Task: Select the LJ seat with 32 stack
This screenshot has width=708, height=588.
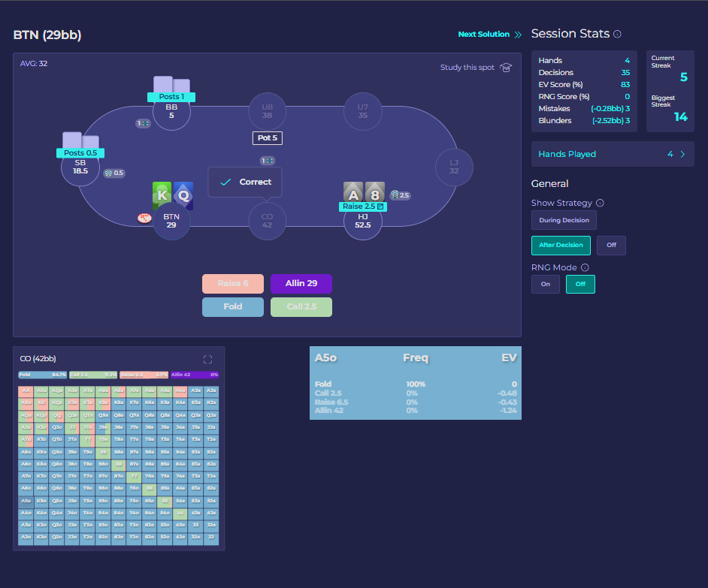Action: click(454, 167)
